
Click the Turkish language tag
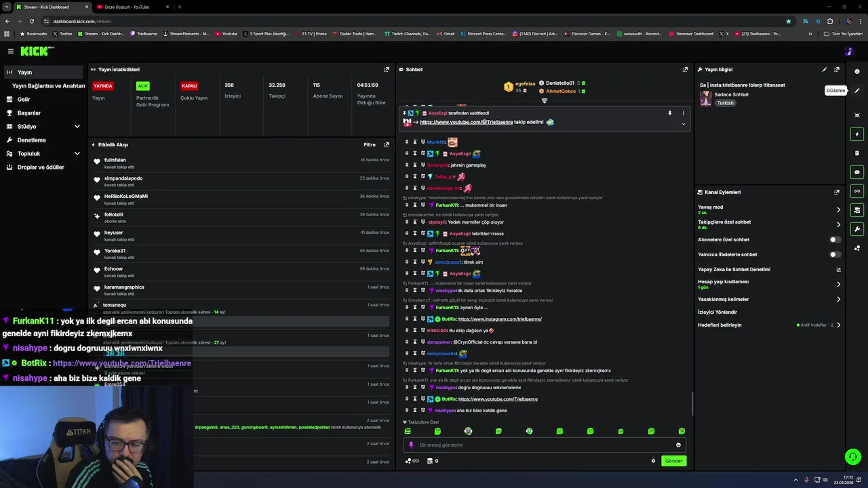point(726,103)
